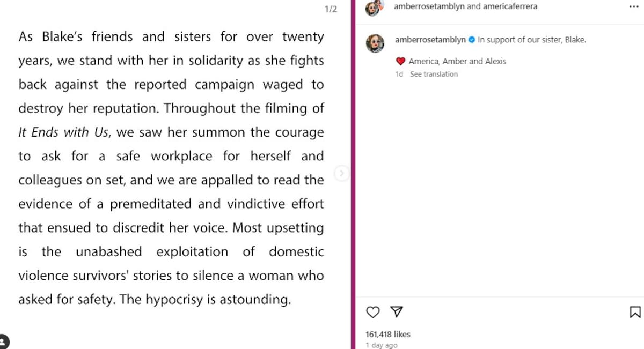Share the post via the paper plane icon
This screenshot has height=349, width=644.
click(x=397, y=312)
